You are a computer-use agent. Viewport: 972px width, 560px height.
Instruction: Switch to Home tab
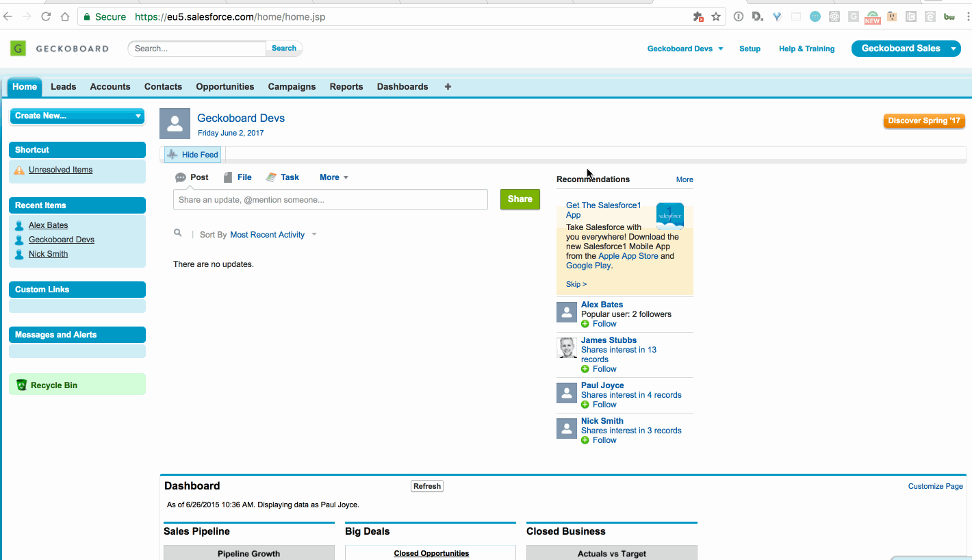[25, 87]
